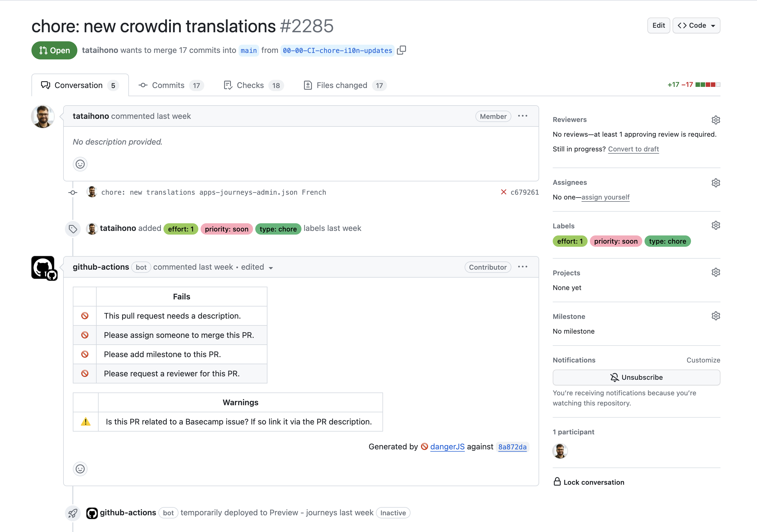Copy the head branch name icon

[401, 50]
